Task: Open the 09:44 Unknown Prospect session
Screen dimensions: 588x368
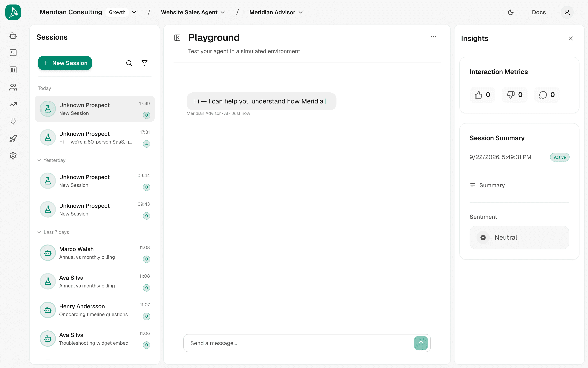Action: tap(95, 181)
